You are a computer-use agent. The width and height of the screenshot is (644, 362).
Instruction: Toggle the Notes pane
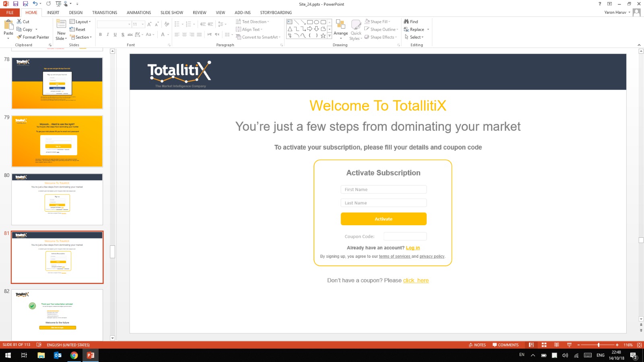[477, 345]
